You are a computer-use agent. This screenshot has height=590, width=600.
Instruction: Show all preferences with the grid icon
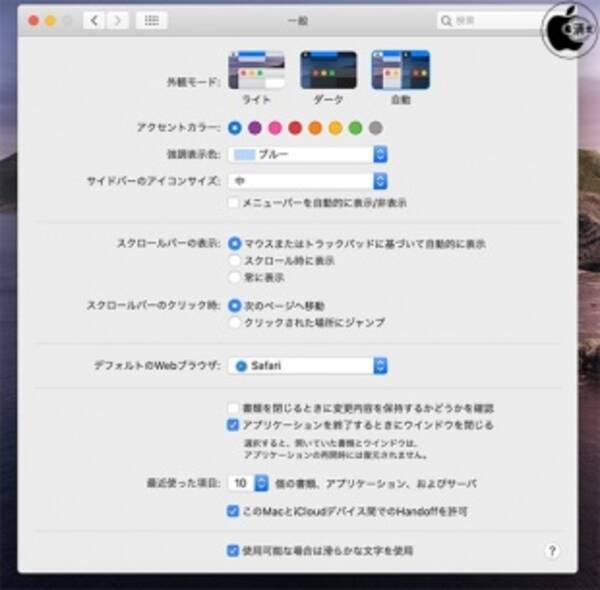[x=152, y=20]
